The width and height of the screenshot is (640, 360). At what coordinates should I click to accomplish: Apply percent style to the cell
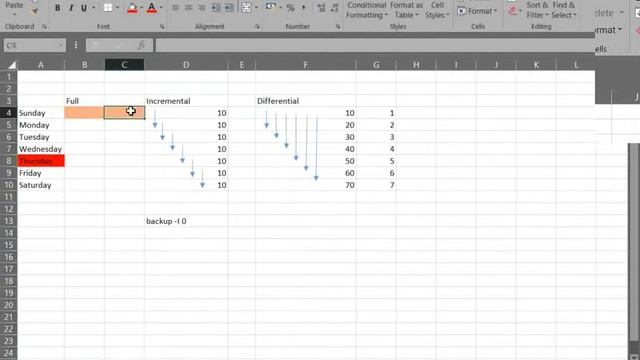coord(290,8)
